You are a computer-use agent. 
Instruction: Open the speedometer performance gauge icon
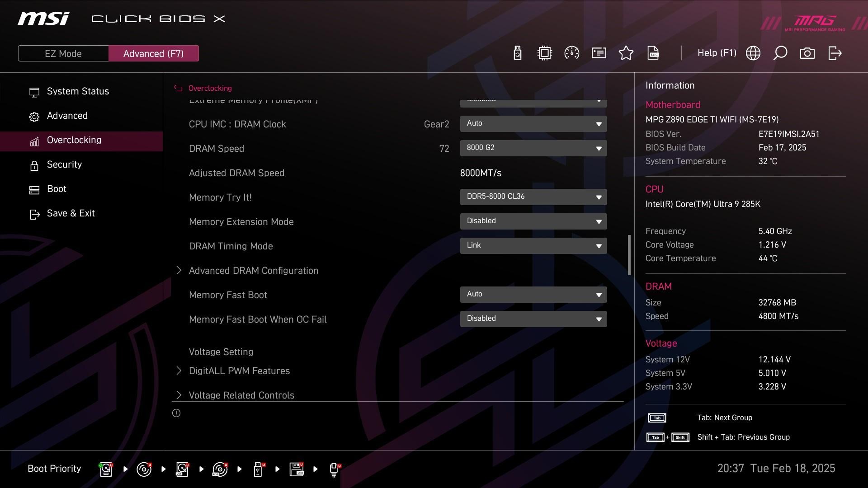572,53
